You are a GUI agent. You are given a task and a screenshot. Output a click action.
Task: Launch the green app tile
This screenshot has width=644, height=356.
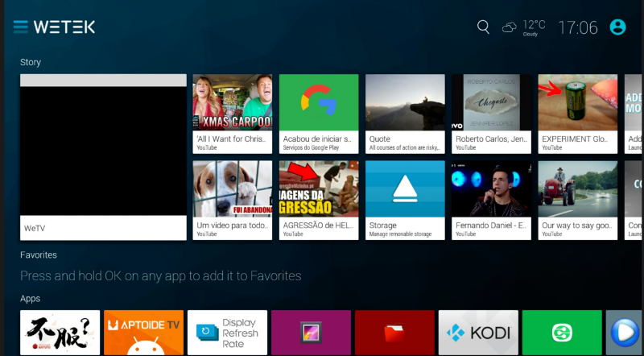[x=562, y=333]
